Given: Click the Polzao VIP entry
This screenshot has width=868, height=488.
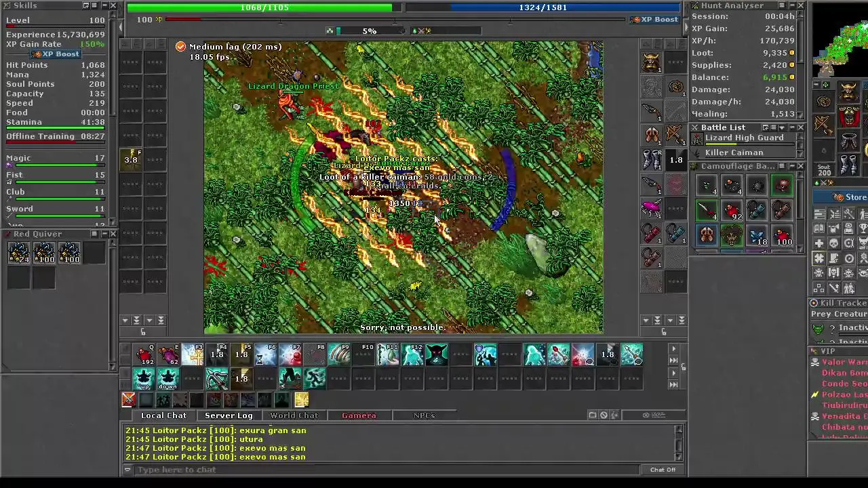Looking at the screenshot, I should pos(844,394).
